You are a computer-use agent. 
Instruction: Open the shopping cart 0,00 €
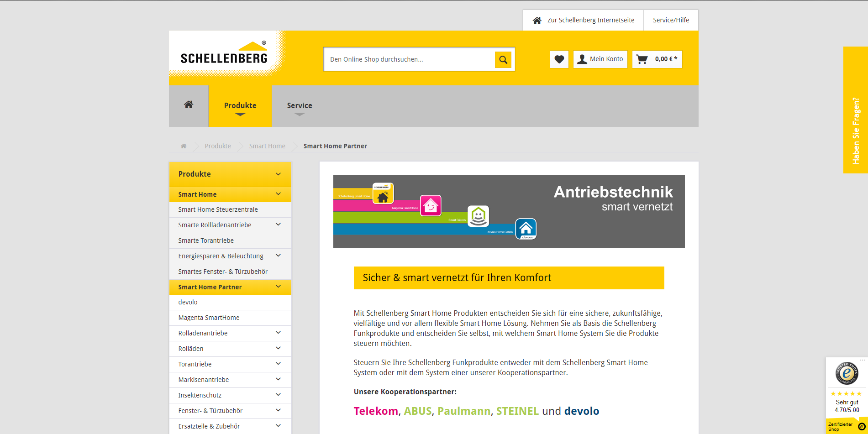657,59
